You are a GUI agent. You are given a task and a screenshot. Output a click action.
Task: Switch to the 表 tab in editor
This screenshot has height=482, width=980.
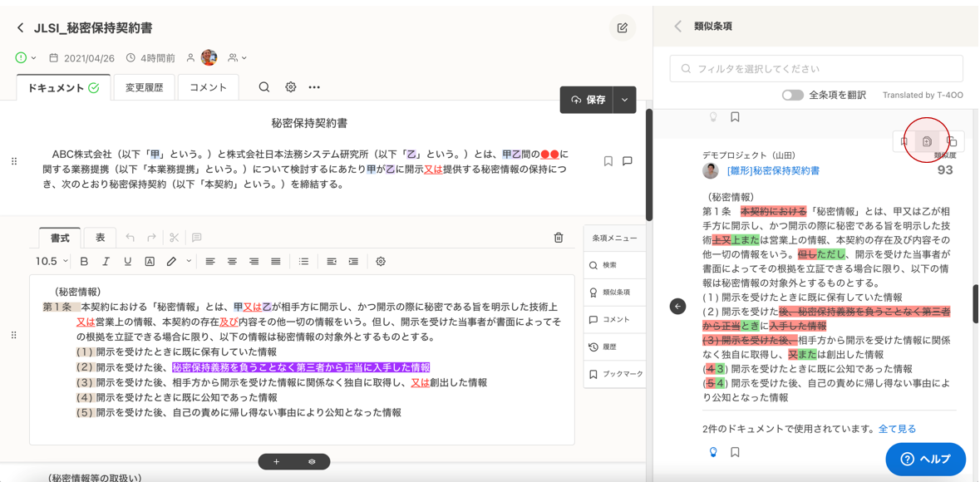(x=100, y=238)
